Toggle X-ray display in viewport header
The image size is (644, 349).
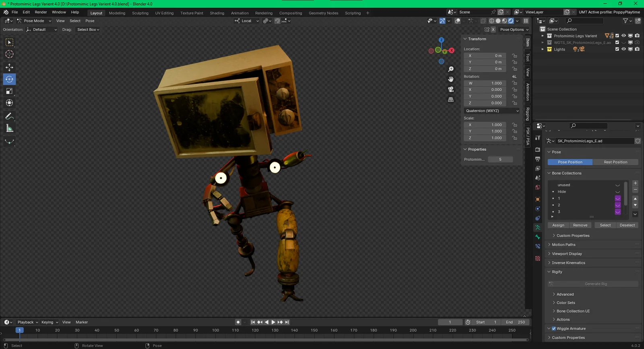[483, 21]
